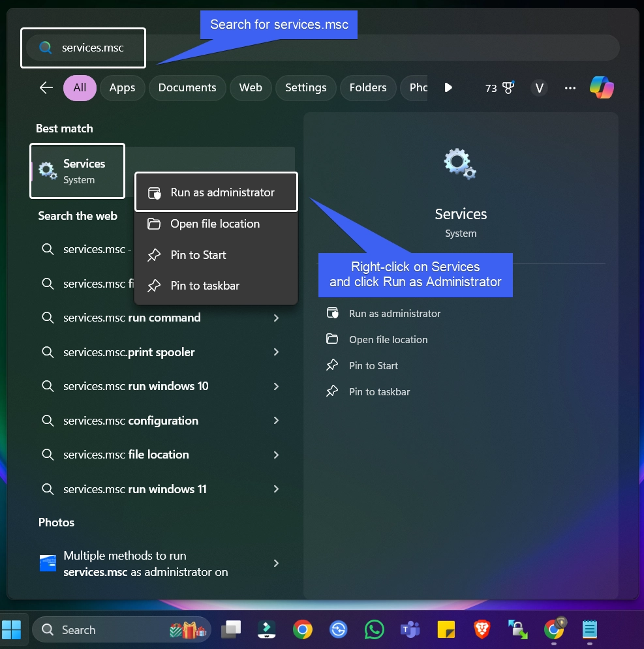
Task: Open the 73 rewards points trophy icon
Action: click(500, 87)
